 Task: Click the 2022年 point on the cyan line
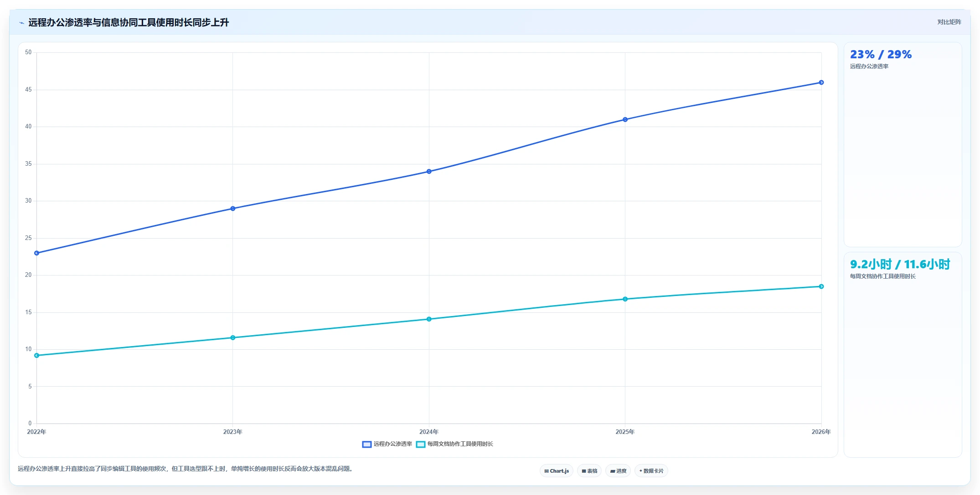click(37, 356)
